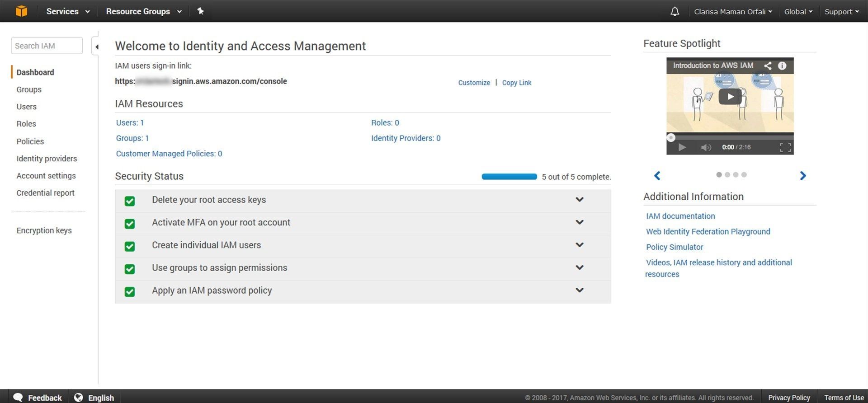Click the checkmark for Create individual IAM users

(x=130, y=246)
